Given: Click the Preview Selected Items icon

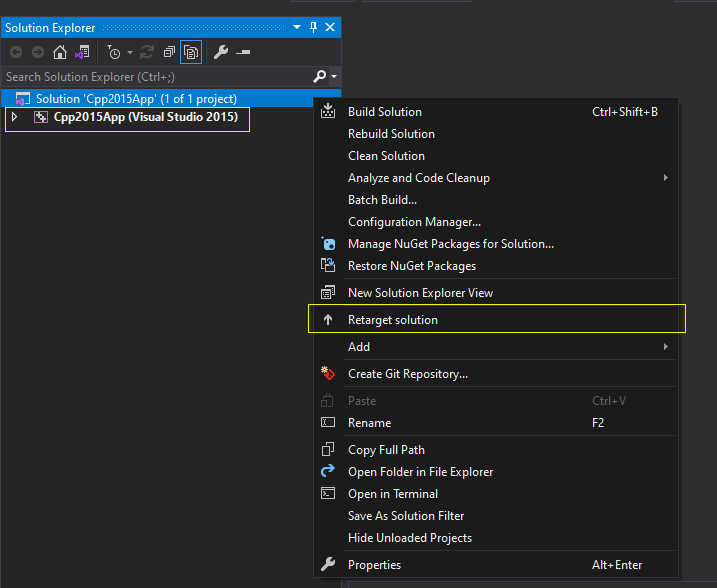Looking at the screenshot, I should click(243, 53).
